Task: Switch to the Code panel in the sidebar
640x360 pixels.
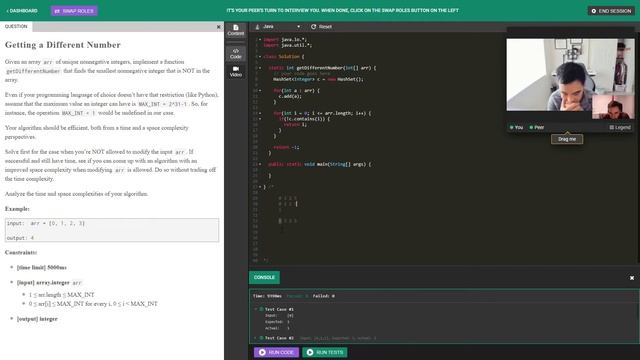Action: (x=236, y=53)
